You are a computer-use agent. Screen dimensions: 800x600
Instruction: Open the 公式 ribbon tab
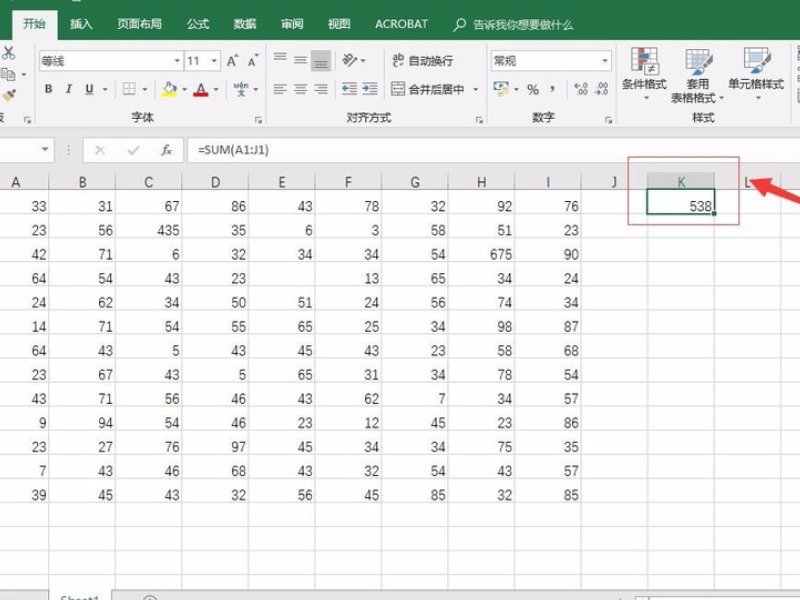click(197, 23)
